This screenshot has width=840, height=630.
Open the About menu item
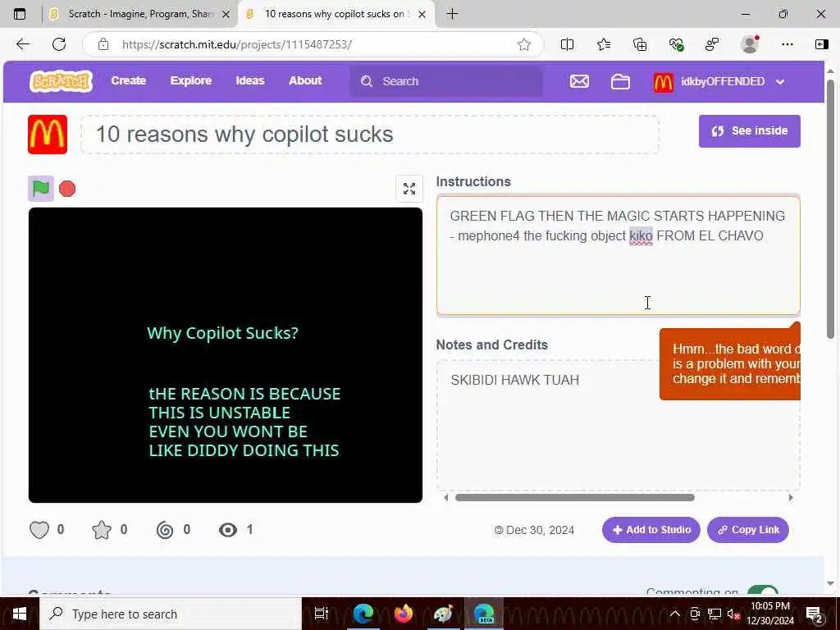point(305,81)
